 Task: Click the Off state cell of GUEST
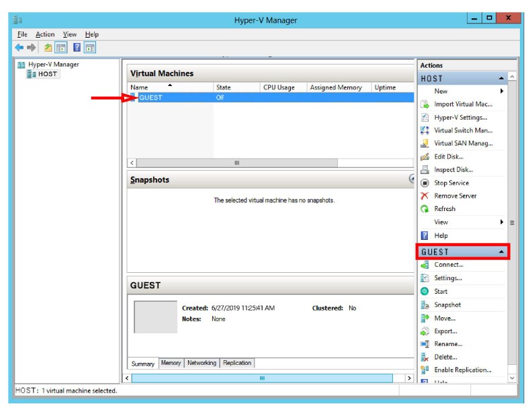pos(220,97)
